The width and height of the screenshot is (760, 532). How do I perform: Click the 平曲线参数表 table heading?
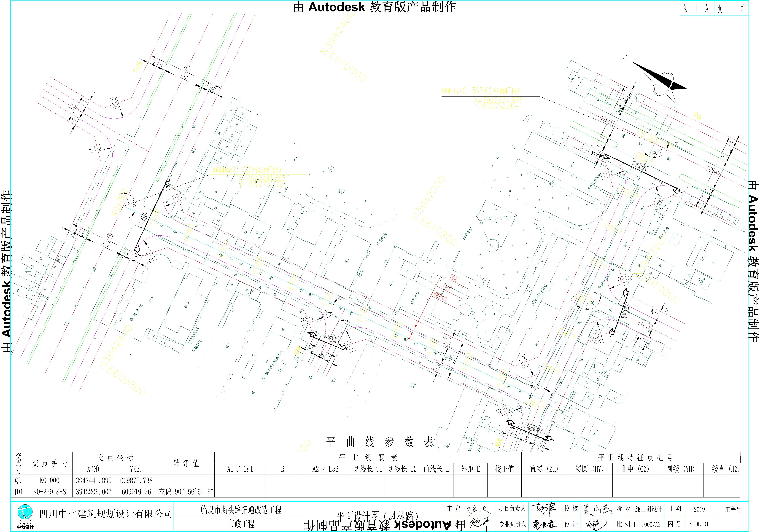(380, 442)
